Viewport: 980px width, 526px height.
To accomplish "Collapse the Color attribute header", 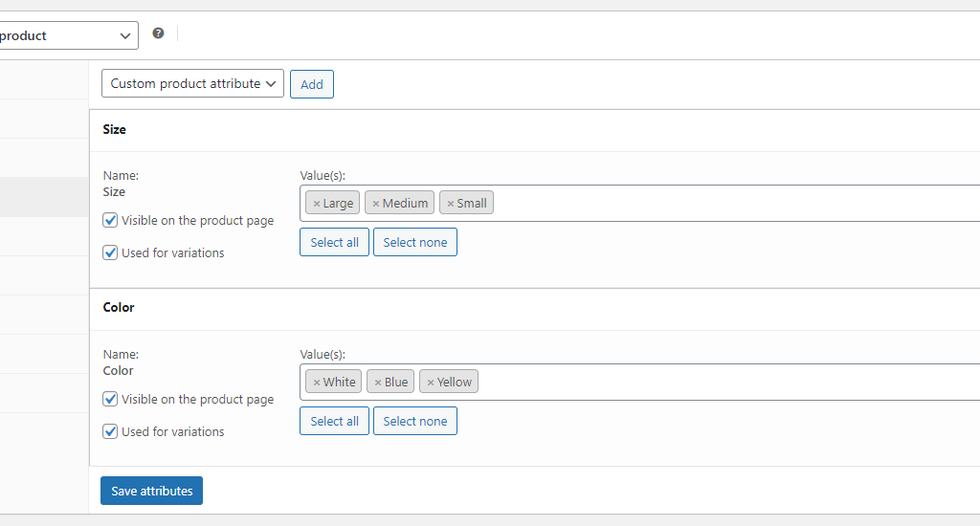I will [534, 308].
